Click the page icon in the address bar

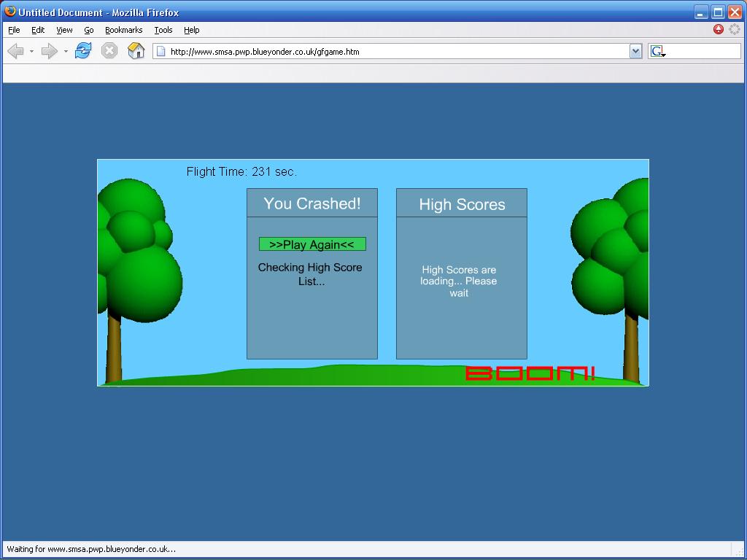(x=161, y=52)
